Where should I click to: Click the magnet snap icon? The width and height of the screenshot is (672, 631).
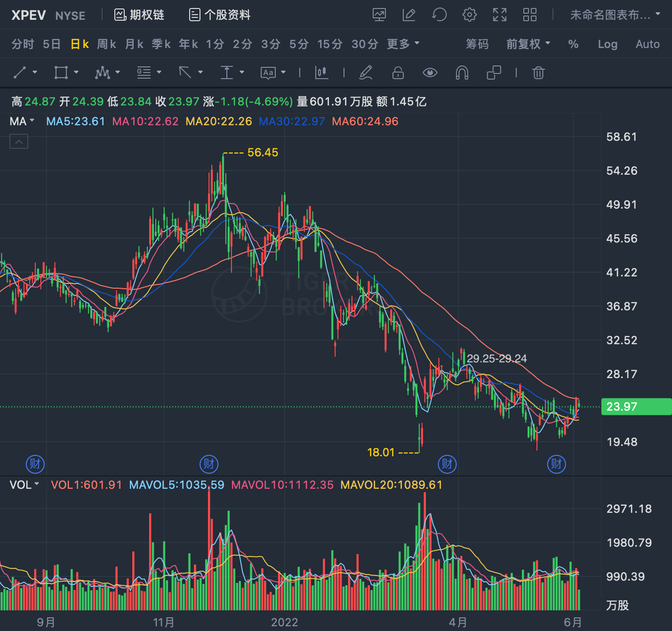coord(462,73)
